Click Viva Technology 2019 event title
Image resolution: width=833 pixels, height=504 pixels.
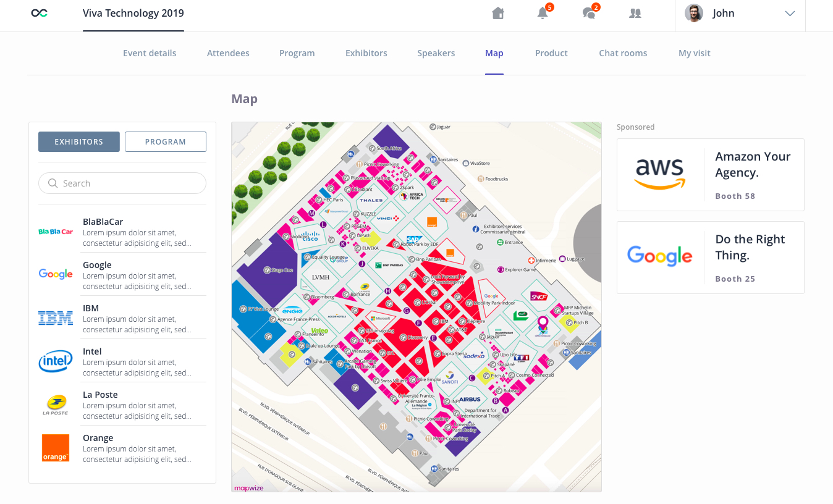point(133,13)
